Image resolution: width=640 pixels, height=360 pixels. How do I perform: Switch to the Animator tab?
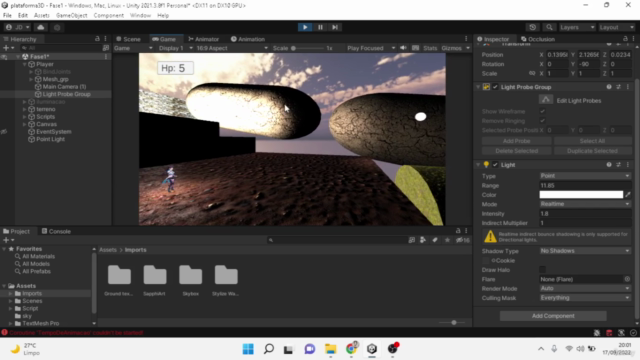pyautogui.click(x=204, y=39)
